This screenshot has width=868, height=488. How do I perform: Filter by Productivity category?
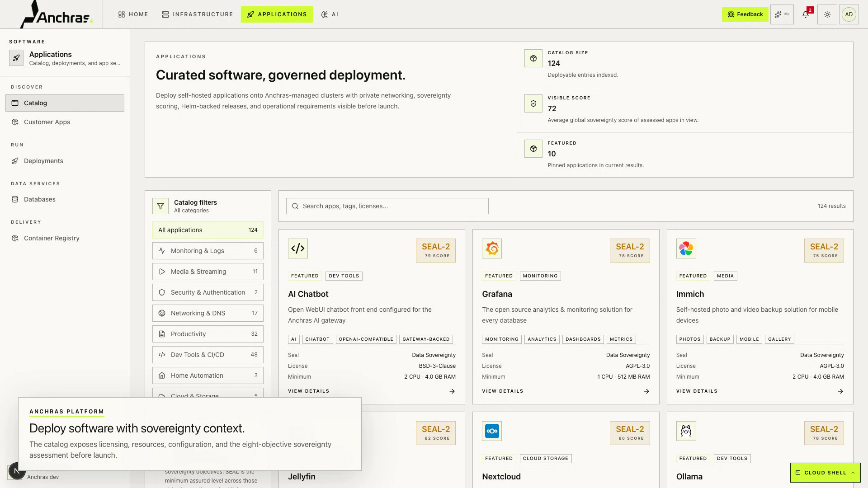(x=208, y=334)
